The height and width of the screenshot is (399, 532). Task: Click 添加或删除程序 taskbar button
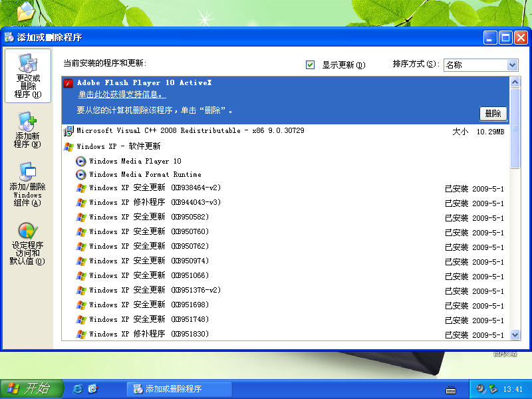tap(179, 389)
